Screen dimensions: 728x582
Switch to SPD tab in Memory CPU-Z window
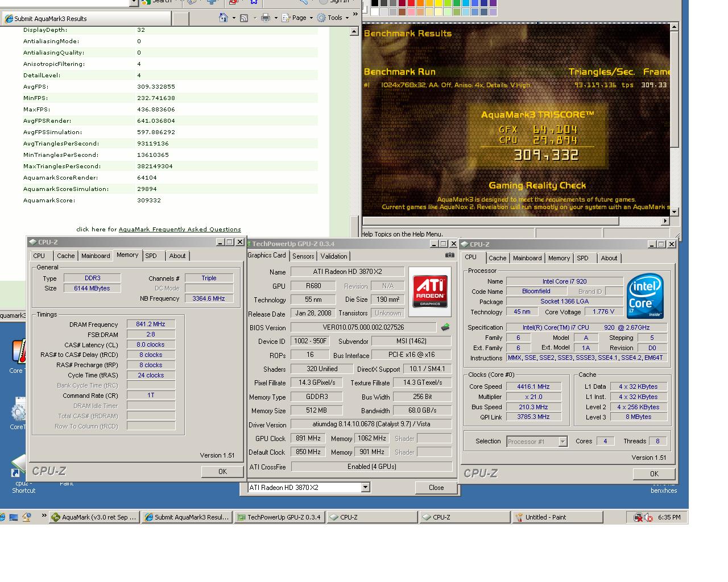pyautogui.click(x=151, y=256)
